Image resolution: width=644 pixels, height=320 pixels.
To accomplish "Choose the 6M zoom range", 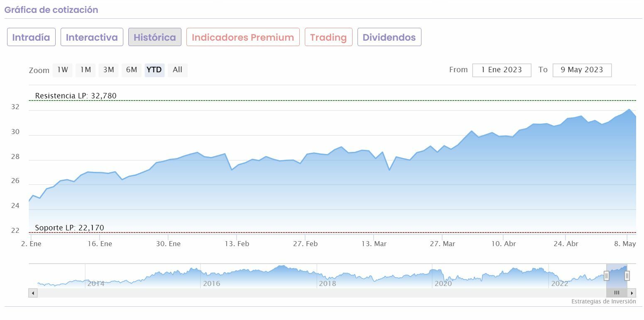I will (x=132, y=70).
